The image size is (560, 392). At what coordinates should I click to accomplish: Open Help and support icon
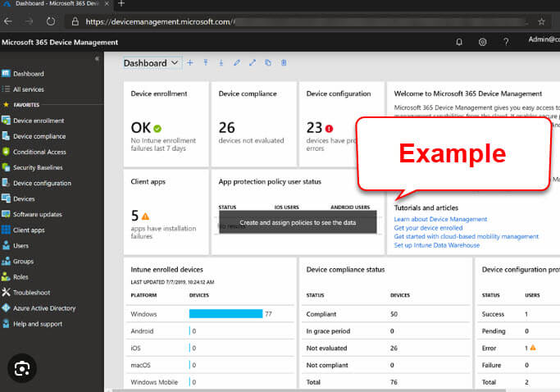(x=6, y=324)
